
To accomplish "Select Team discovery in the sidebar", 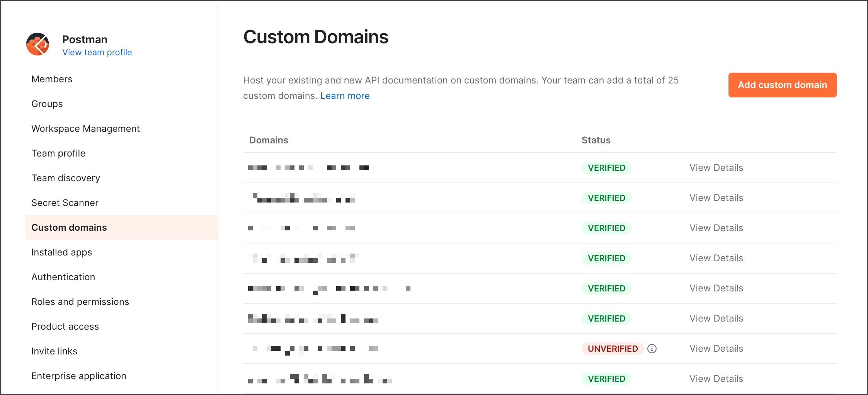I will pos(66,178).
